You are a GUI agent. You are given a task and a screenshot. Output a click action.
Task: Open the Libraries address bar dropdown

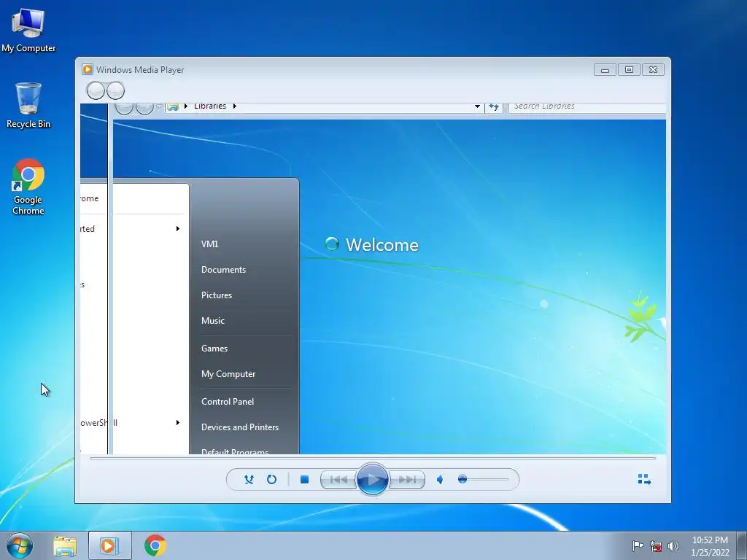point(477,106)
